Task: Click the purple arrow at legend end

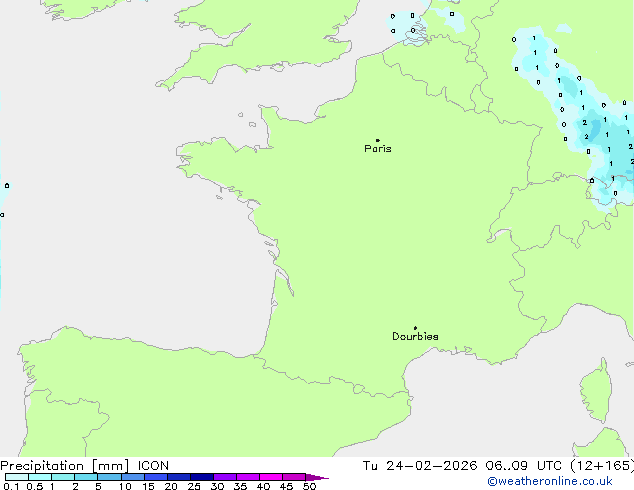Action: coord(317,477)
